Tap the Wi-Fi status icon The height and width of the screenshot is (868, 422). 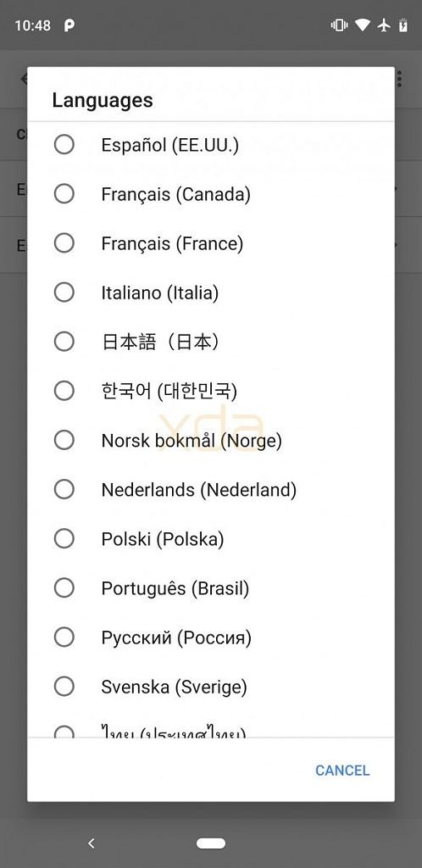(x=363, y=25)
